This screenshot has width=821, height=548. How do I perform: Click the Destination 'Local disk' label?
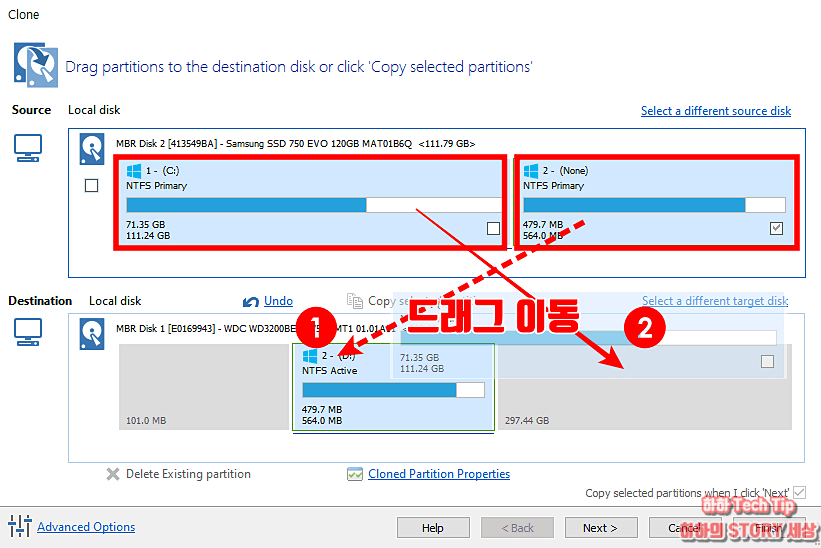click(115, 301)
